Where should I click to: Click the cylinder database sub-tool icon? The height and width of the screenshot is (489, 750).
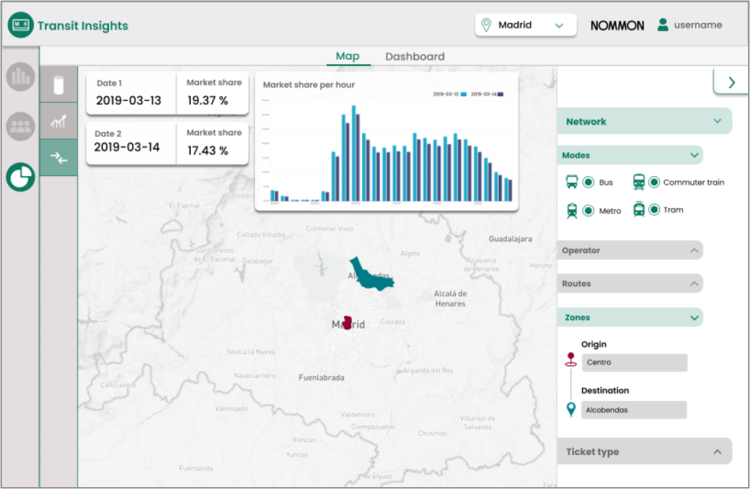(x=58, y=86)
